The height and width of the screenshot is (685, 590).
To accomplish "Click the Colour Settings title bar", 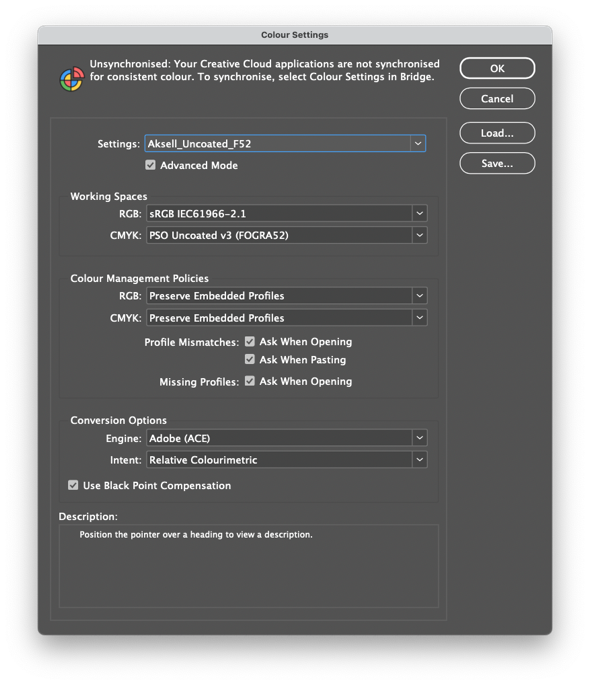I will [x=295, y=35].
